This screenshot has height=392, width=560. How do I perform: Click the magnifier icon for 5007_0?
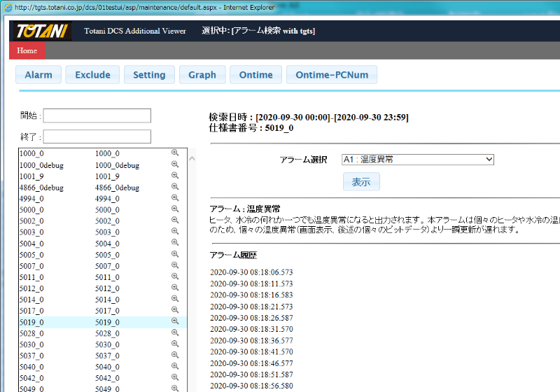[x=175, y=265]
